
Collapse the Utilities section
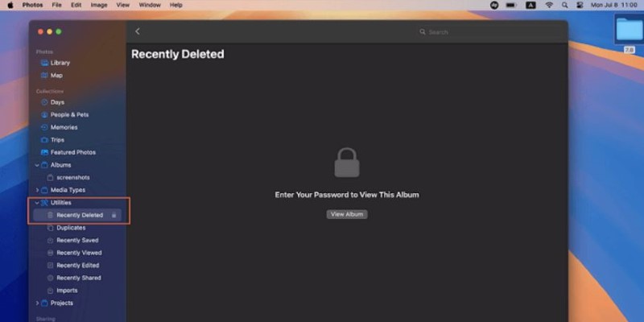(37, 203)
